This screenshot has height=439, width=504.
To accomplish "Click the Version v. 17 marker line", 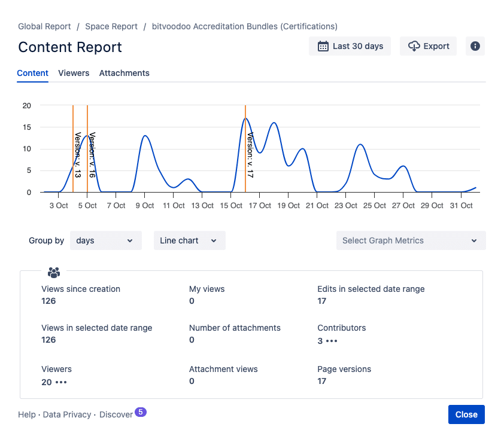I will pos(245,149).
